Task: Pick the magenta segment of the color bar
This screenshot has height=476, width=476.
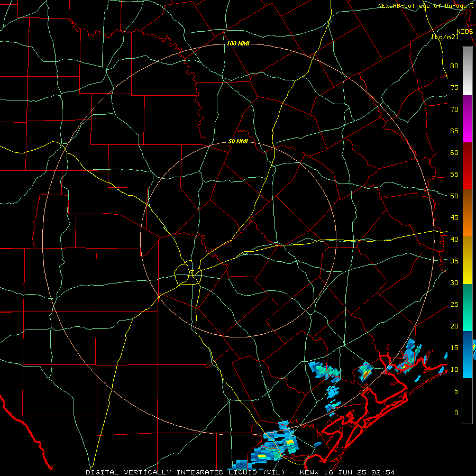Action: (467, 119)
